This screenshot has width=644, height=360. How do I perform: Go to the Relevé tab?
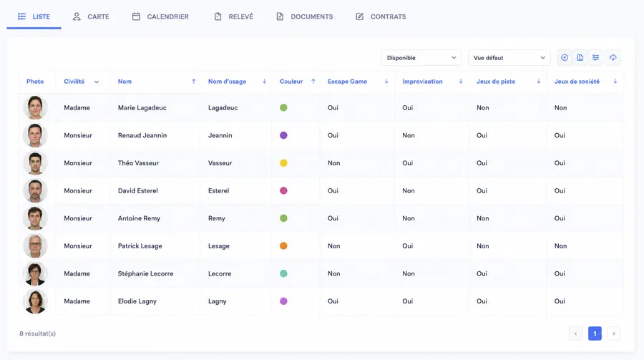point(233,16)
